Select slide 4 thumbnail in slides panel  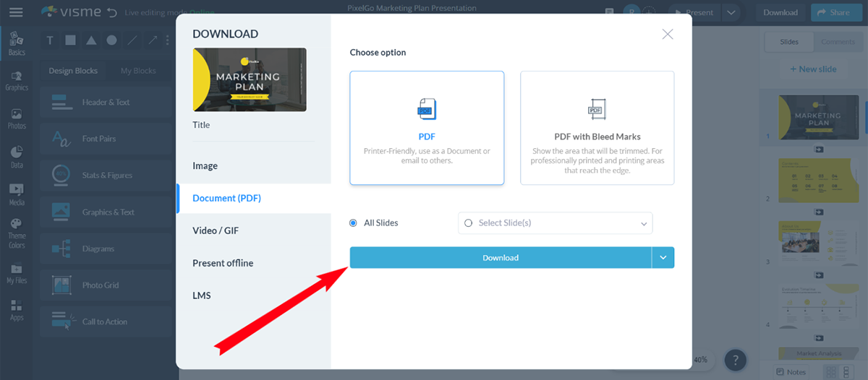click(x=818, y=307)
